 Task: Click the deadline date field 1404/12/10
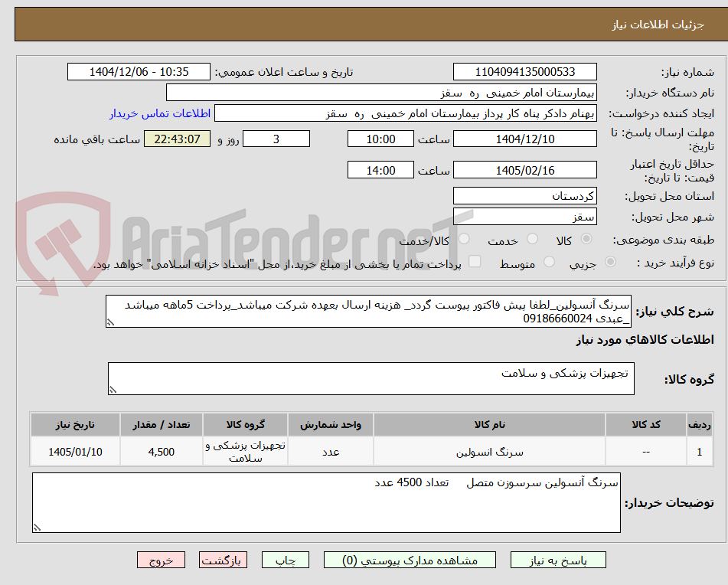pos(524,139)
